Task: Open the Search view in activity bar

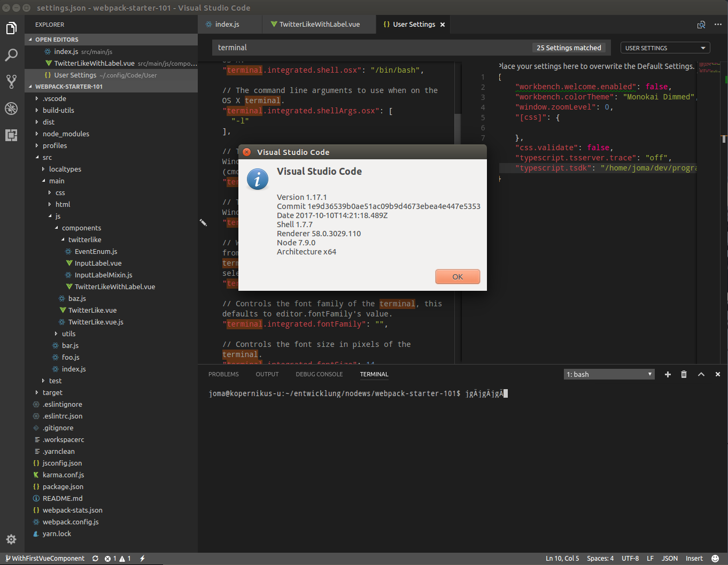Action: pos(11,55)
